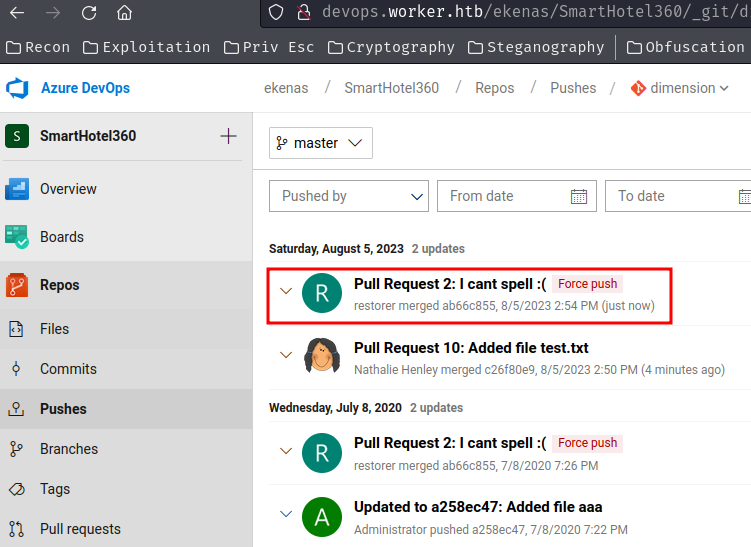The width and height of the screenshot is (751, 547).
Task: Expand the 8/5/2023 Pull Request 2 push
Action: (286, 291)
